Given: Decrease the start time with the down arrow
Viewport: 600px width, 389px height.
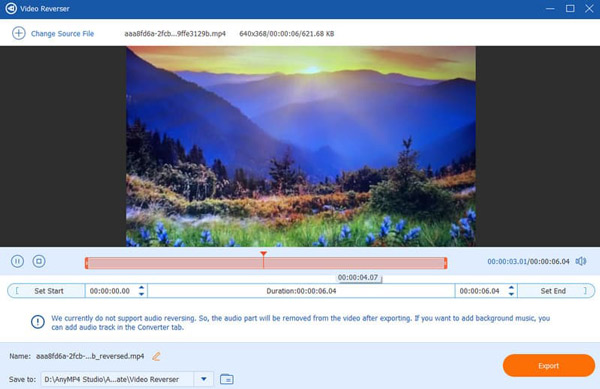Looking at the screenshot, I should click(x=142, y=294).
